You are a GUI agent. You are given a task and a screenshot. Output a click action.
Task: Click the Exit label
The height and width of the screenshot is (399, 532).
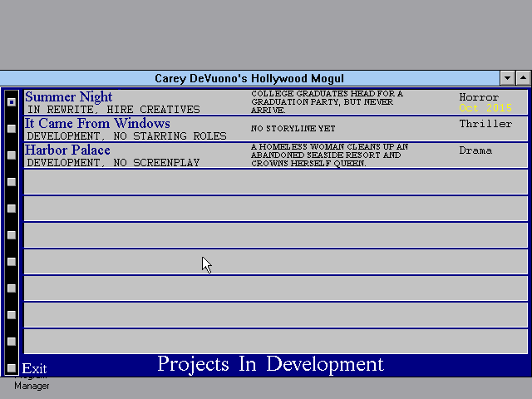tap(34, 368)
